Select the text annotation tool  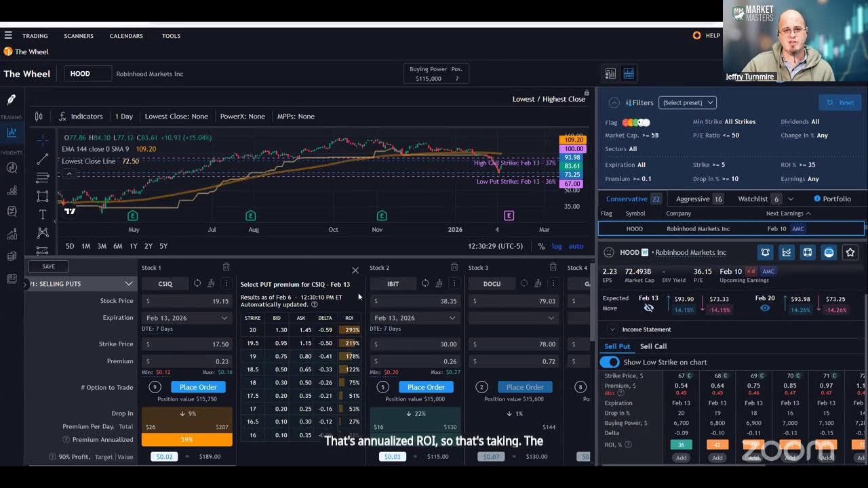(x=42, y=214)
